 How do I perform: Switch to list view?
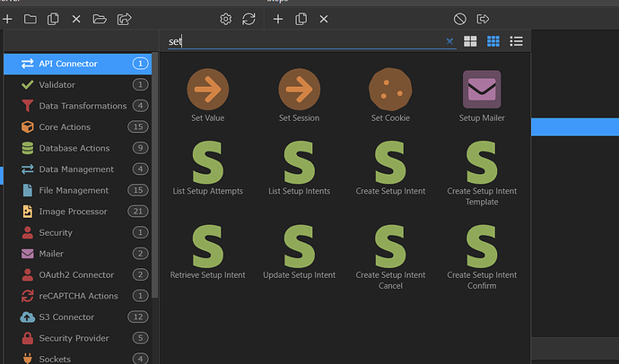516,41
